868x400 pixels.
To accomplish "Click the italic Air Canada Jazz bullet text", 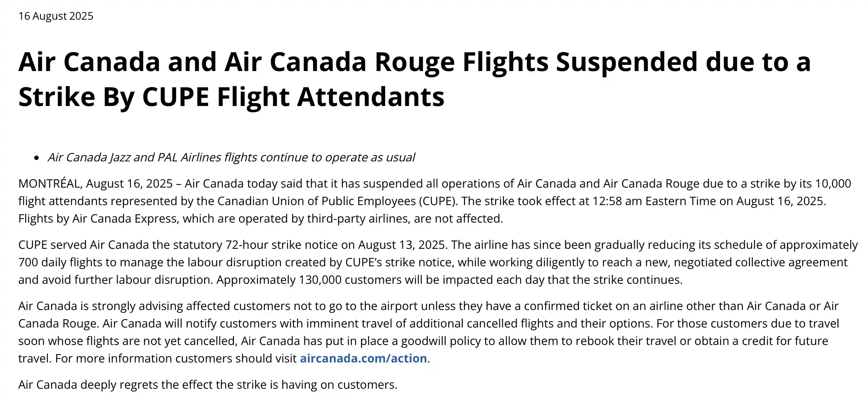I will click(231, 157).
